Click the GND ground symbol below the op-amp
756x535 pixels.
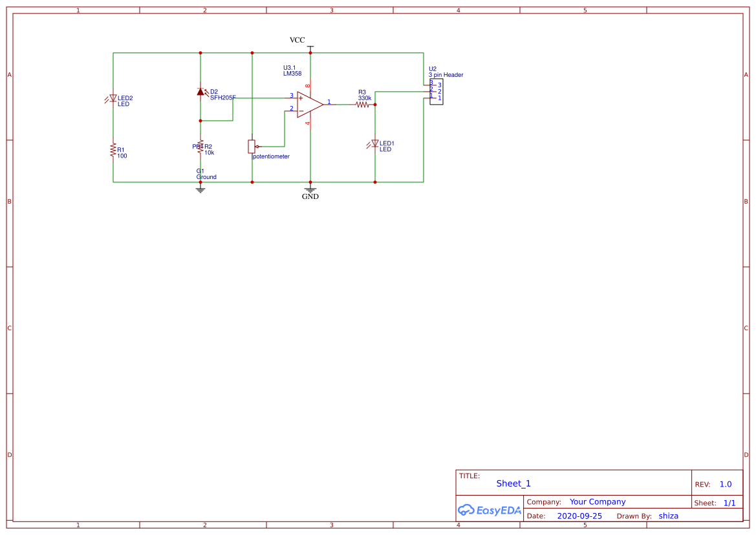click(x=310, y=189)
